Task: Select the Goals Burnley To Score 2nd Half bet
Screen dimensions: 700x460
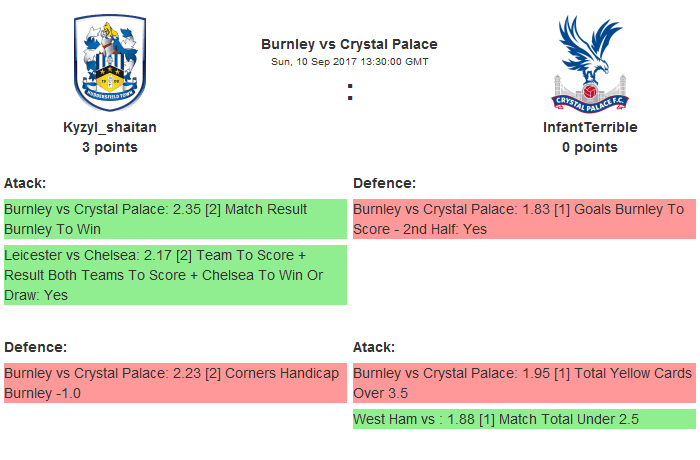Action: (x=523, y=219)
